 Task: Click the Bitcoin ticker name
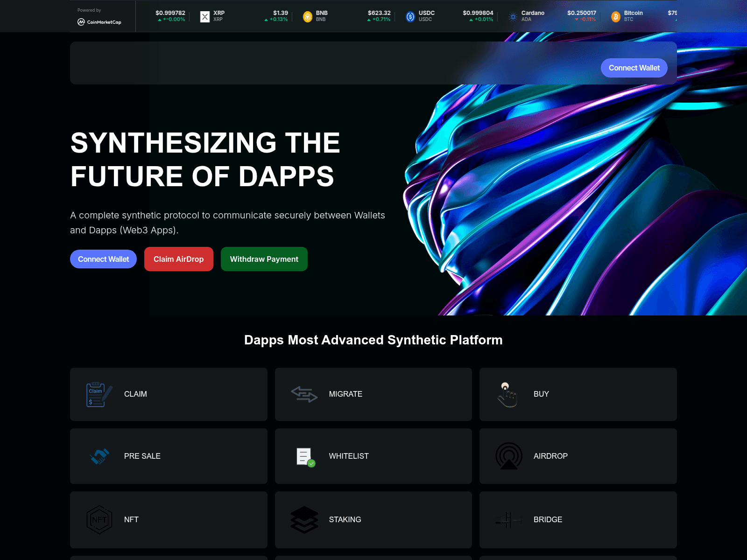(x=633, y=13)
